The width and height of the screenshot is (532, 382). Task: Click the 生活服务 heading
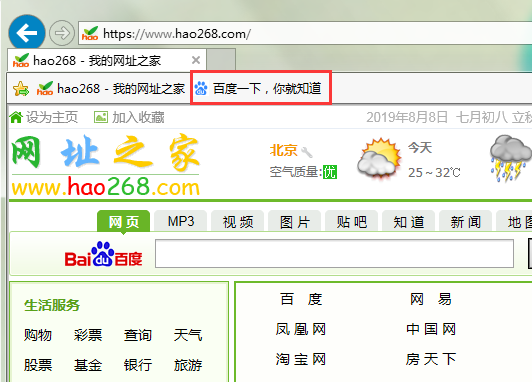point(52,305)
